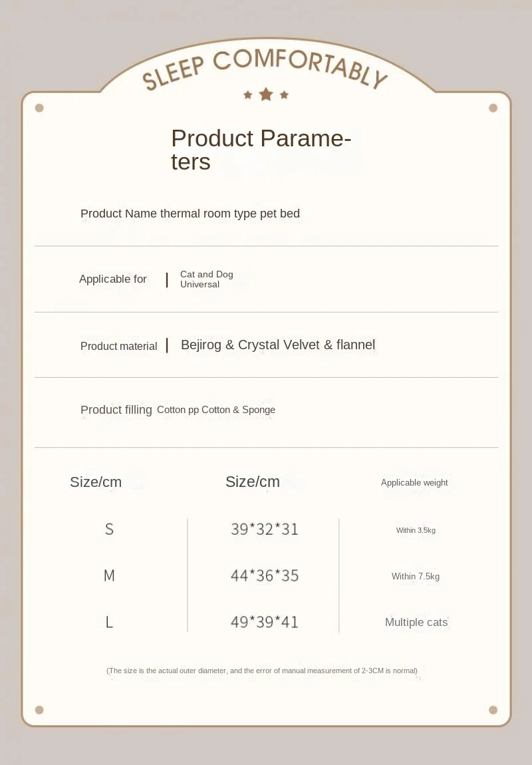Click the thermal room type pet bed line
532x765 pixels.
click(190, 214)
